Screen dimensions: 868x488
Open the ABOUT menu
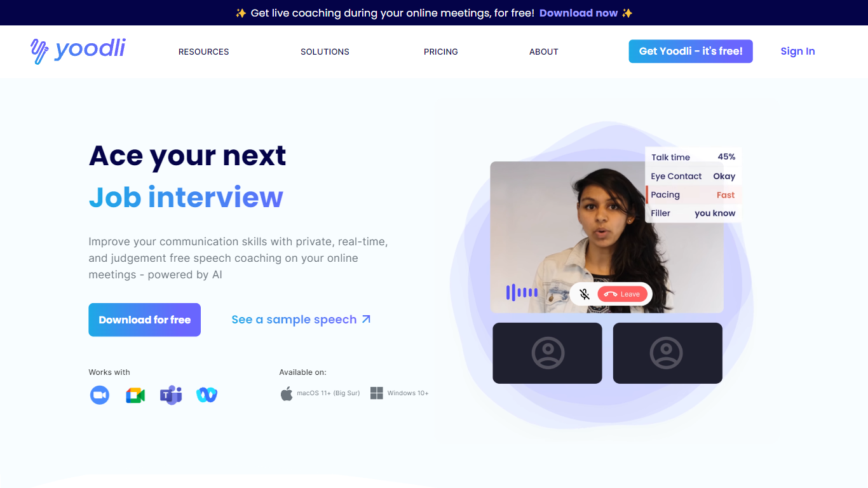coord(544,51)
